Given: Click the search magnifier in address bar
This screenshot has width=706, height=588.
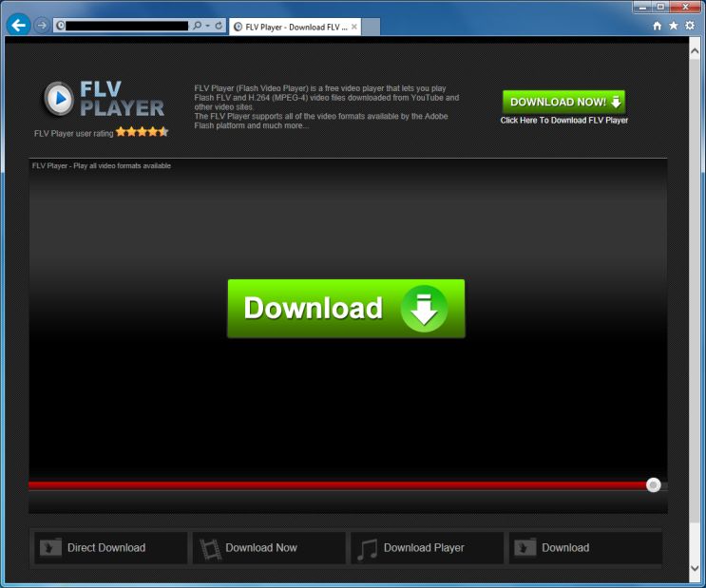Looking at the screenshot, I should (197, 26).
